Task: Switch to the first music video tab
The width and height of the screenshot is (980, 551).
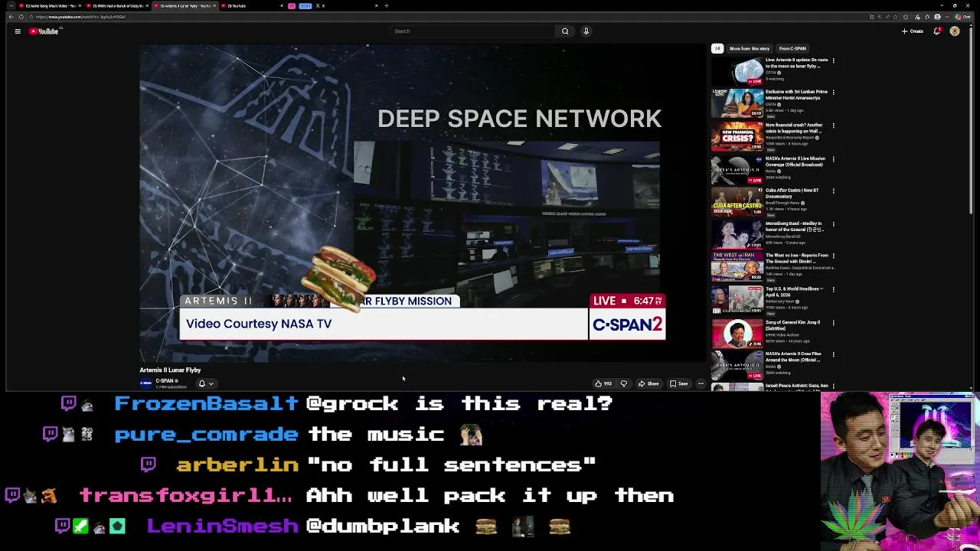Action: (x=50, y=5)
